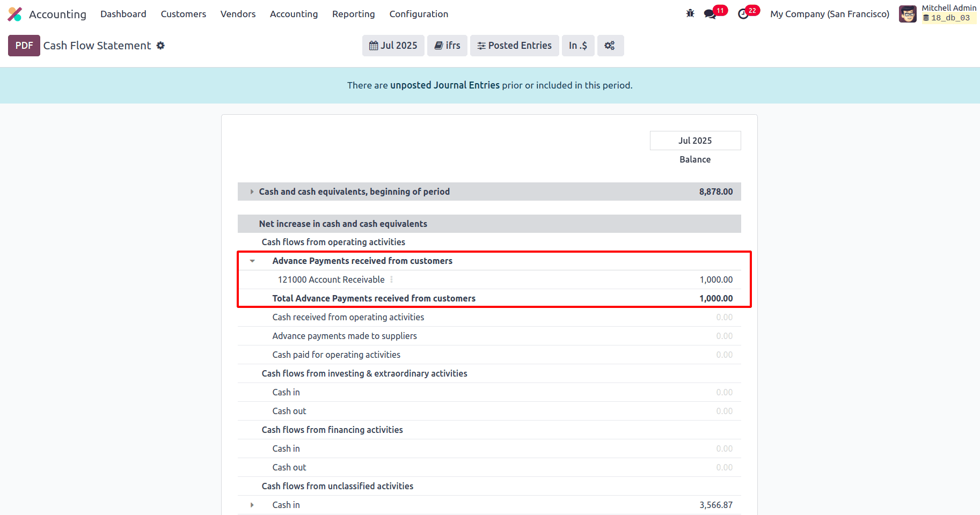Click the Balance column label
The image size is (980, 515).
coord(695,159)
